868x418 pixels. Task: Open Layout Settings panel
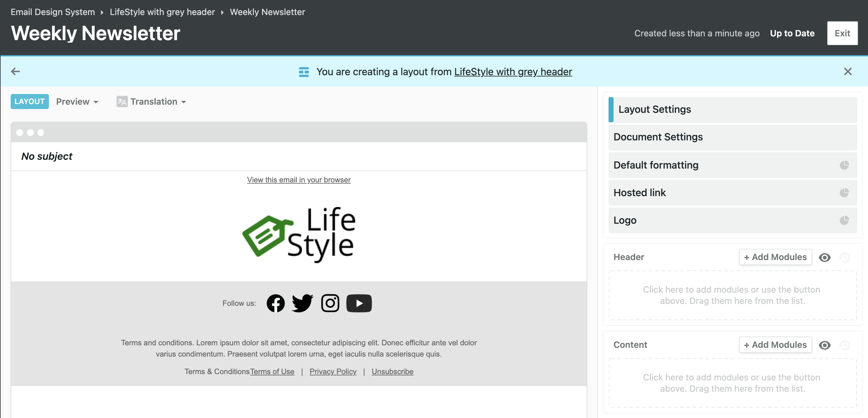click(x=733, y=109)
